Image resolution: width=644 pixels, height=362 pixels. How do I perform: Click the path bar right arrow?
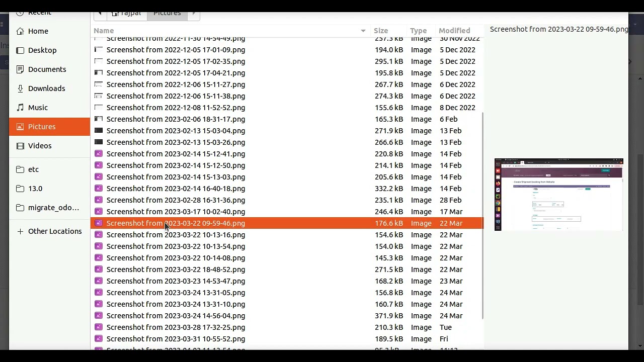194,13
